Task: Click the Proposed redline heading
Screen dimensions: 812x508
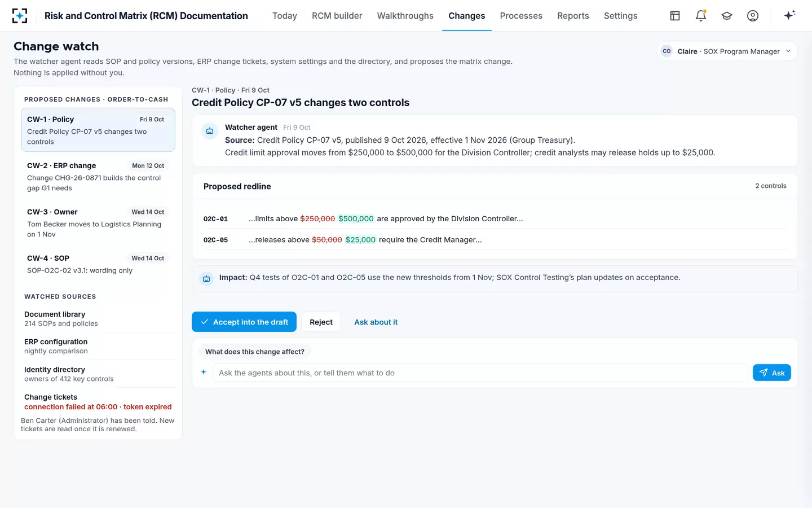Action: (237, 186)
